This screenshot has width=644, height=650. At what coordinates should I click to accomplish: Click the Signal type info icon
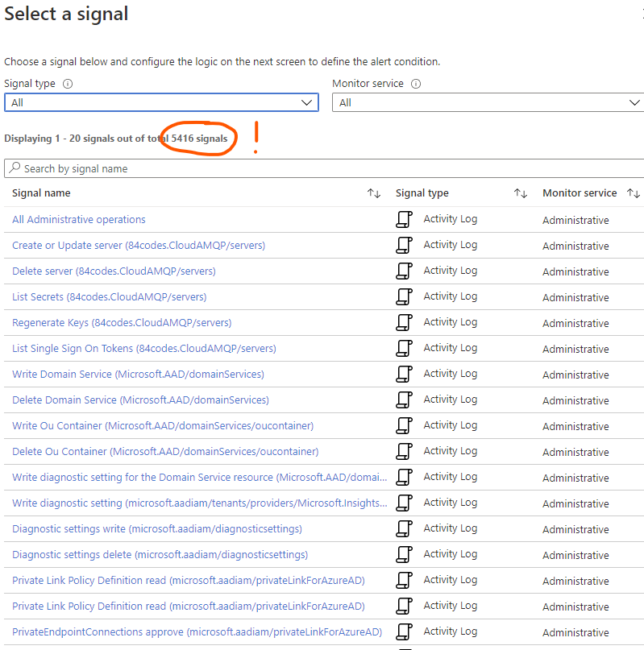pos(68,84)
